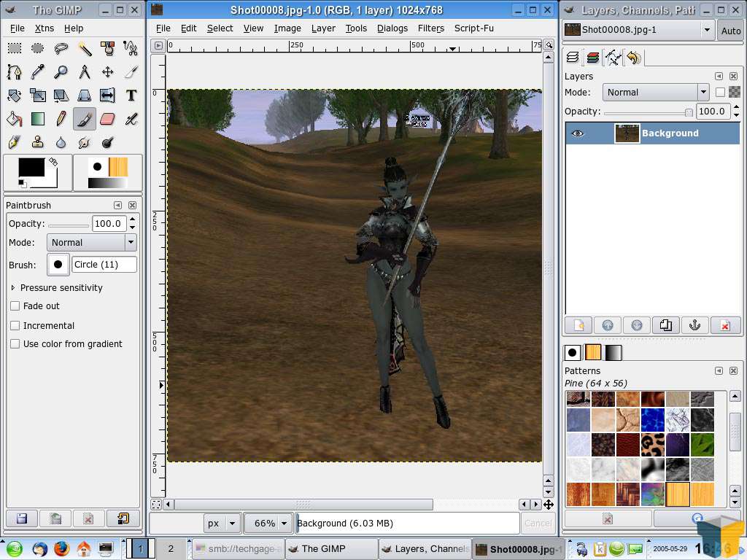Open the px units dropdown
Screen dimensions: 747x560
coord(222,524)
